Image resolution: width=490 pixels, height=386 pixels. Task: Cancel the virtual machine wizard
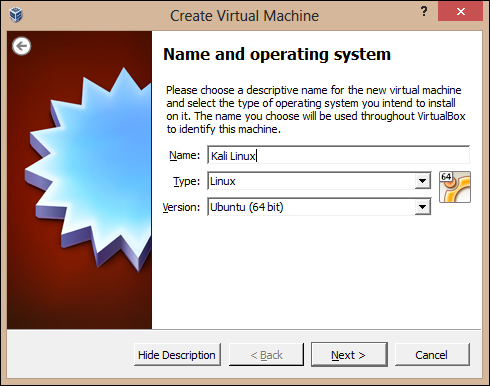[x=432, y=355]
